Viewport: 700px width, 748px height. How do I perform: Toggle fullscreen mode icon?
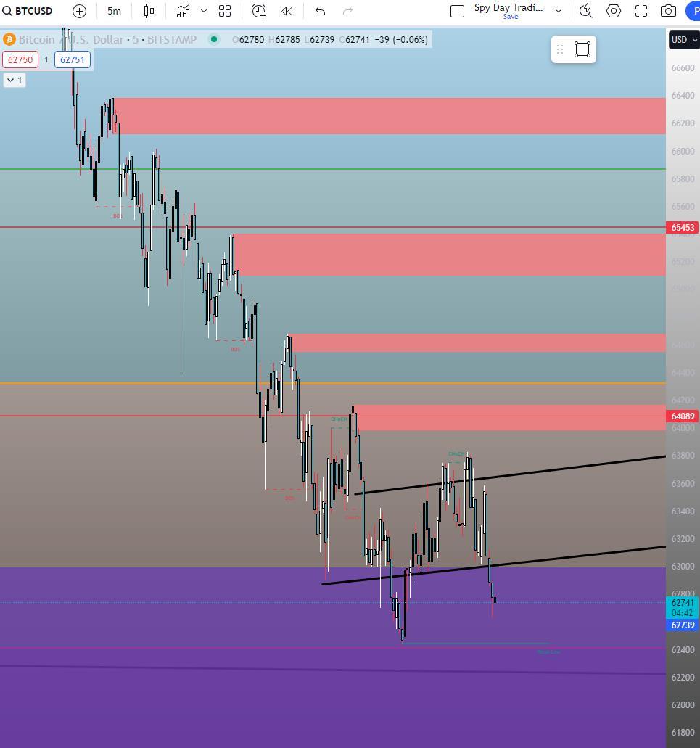pyautogui.click(x=641, y=11)
